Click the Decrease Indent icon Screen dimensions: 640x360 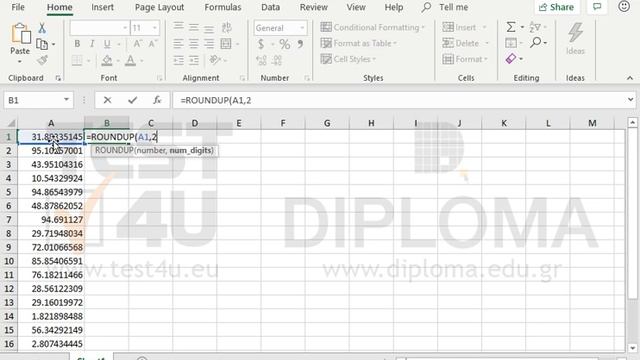pyautogui.click(x=178, y=60)
